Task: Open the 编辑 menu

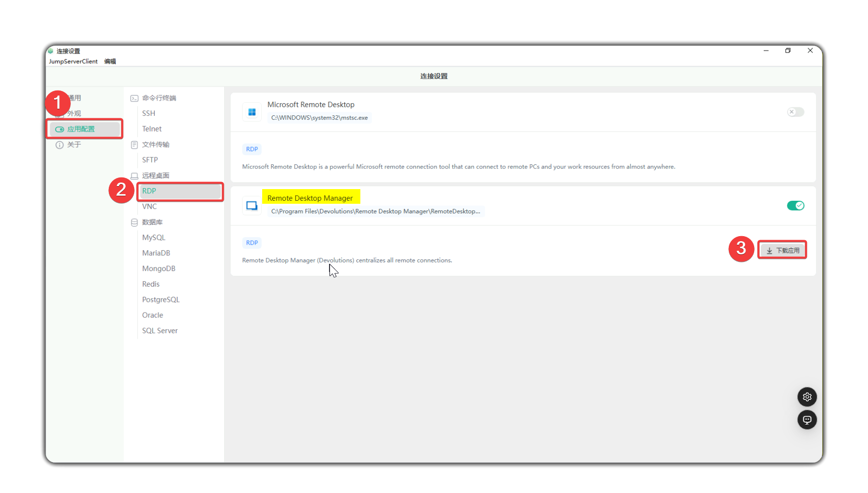Action: [110, 62]
